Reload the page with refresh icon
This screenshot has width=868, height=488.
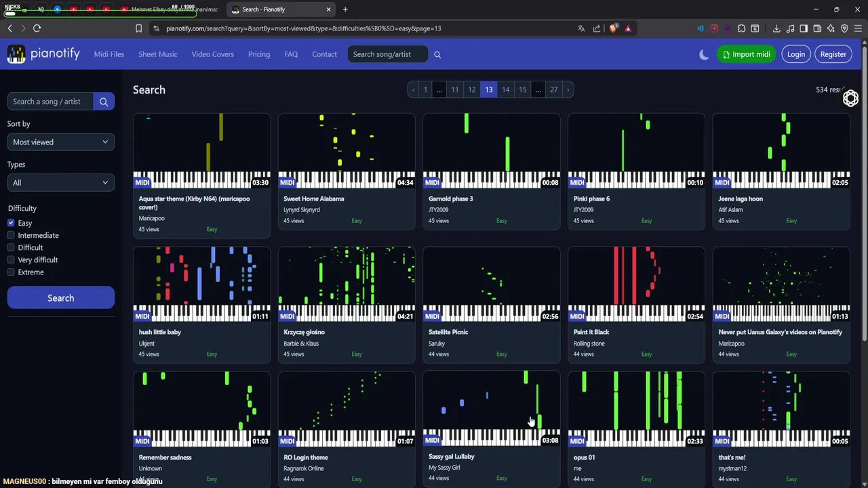37,28
